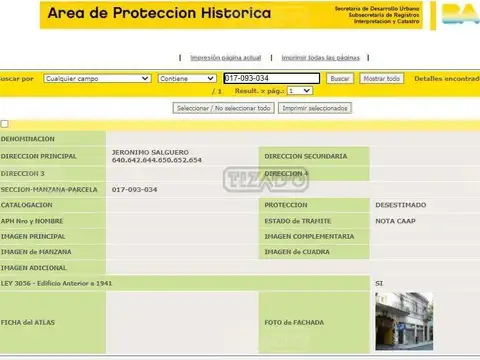This screenshot has height=360, width=480.
Task: Click the 'DESESTIMADO' protection value
Action: click(401, 205)
